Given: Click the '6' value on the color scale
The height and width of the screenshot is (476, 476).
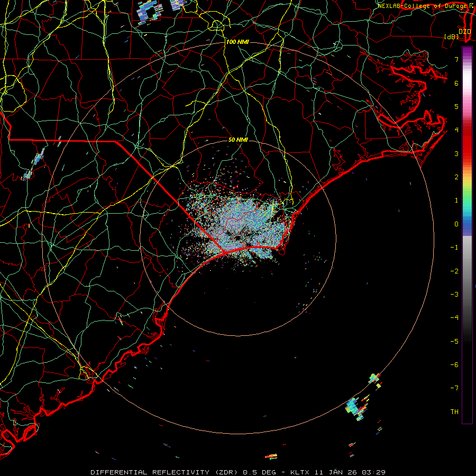Looking at the screenshot, I should [456, 83].
